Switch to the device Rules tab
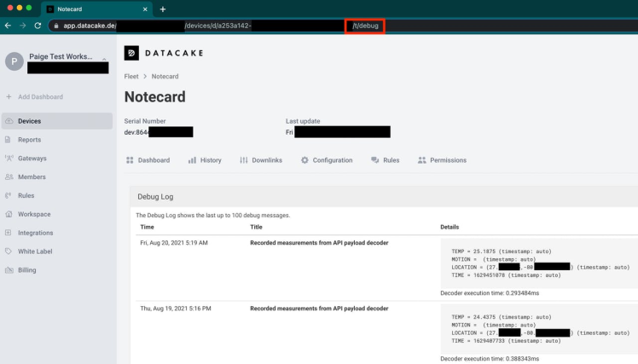This screenshot has height=364, width=638. click(x=386, y=160)
